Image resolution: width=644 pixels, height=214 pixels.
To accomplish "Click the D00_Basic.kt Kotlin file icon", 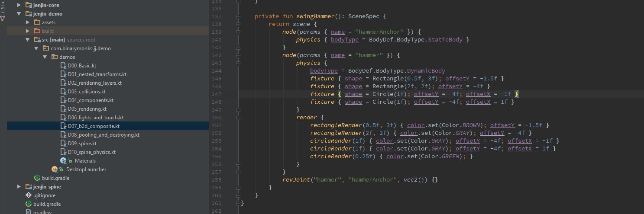I will coord(63,66).
